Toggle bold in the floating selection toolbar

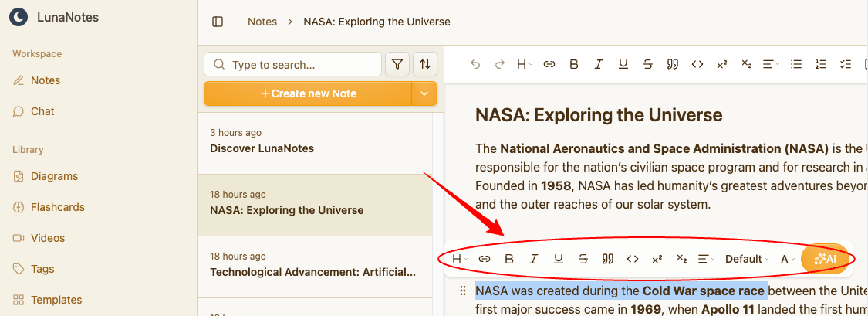509,259
